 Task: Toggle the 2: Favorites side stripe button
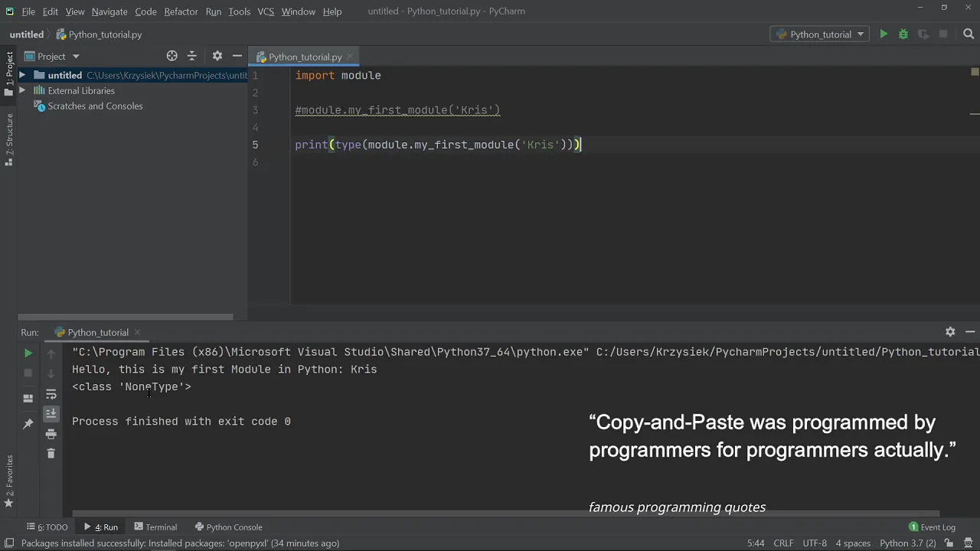[9, 481]
